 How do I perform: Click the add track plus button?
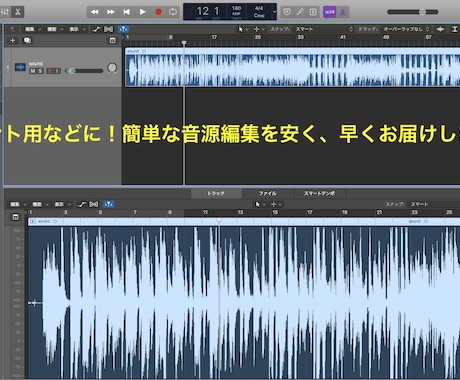13,40
